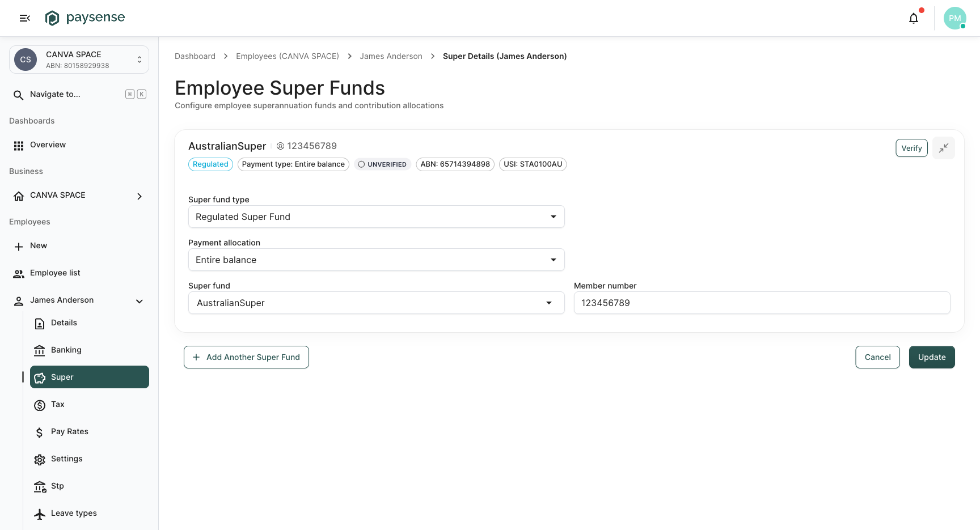Collapse the James Anderson section chevron
Screen dimensions: 980x530
pyautogui.click(x=140, y=301)
